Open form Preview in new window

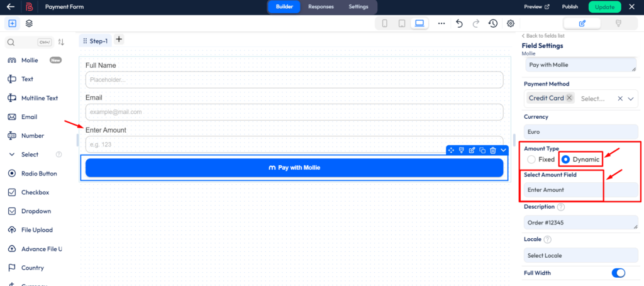[537, 7]
